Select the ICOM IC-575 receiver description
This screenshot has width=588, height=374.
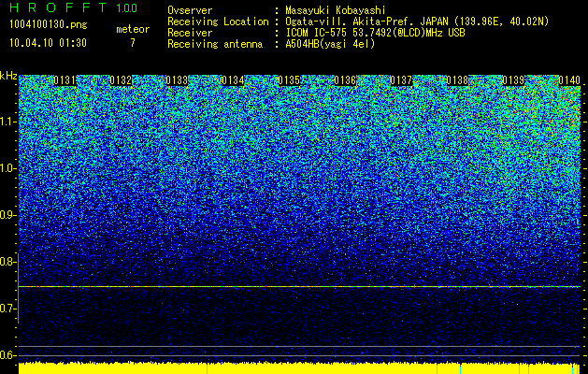[x=375, y=33]
